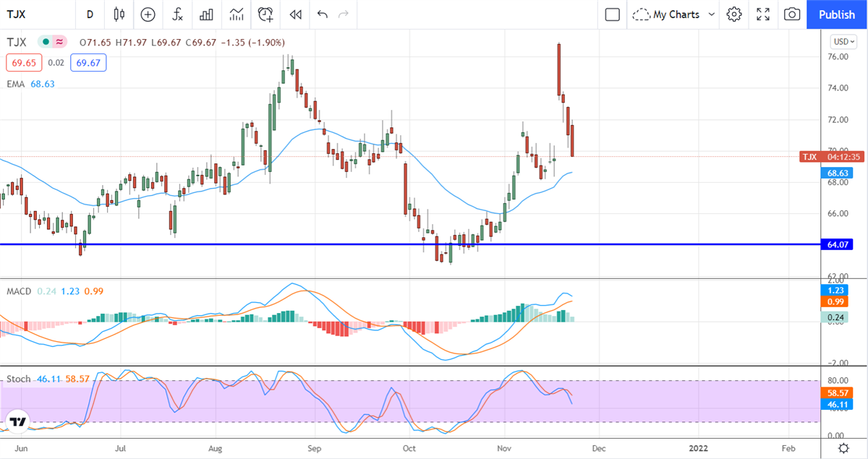Click the EMA 68.63 label on price axis
This screenshot has width=868, height=459.
836,173
